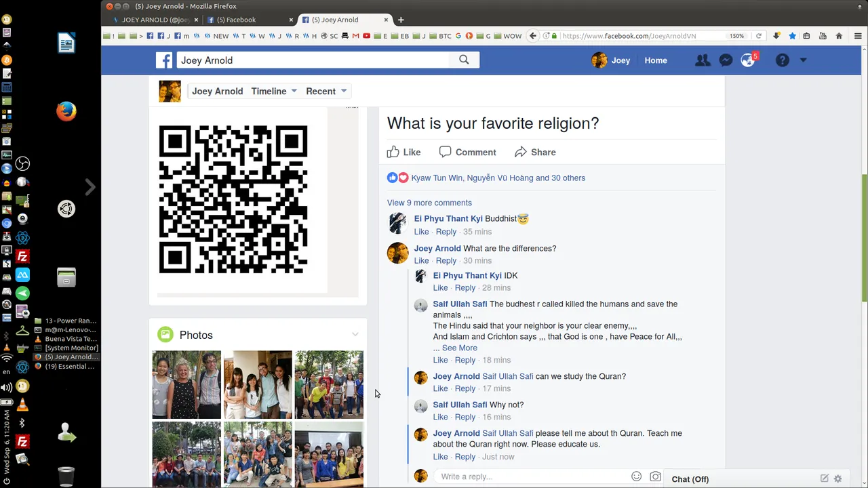
Task: Click the post heading 'What is your favorite religion?'
Action: tap(493, 123)
